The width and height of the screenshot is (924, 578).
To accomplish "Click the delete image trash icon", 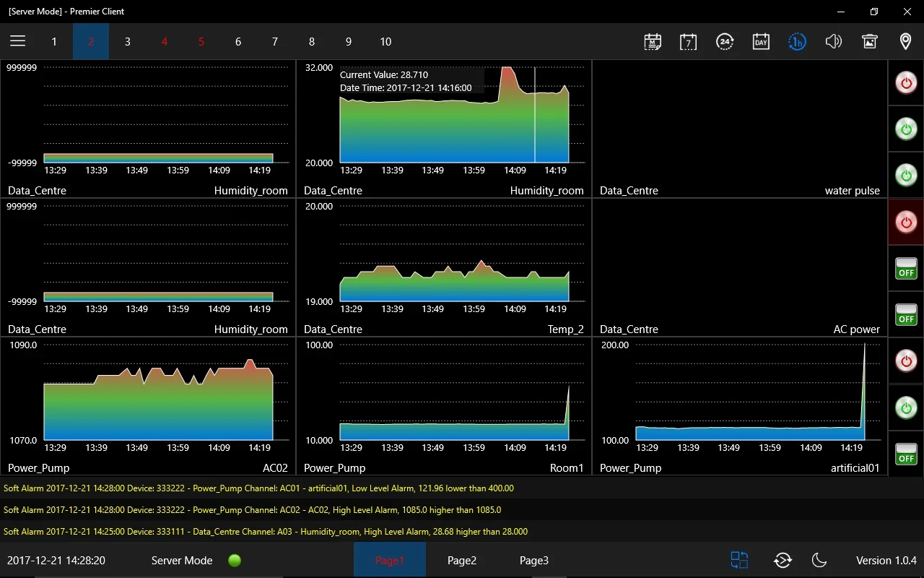I will (x=869, y=41).
